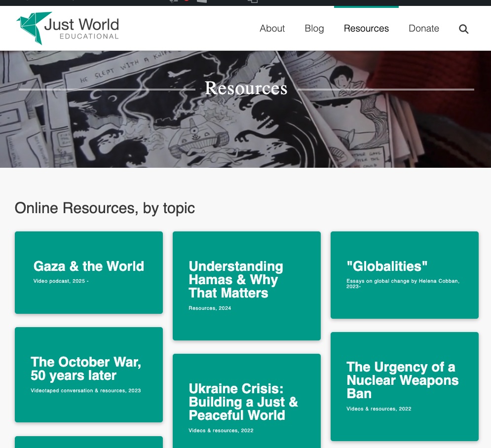This screenshot has width=491, height=448.
Task: Open The October War, 50 years later
Action: [86, 369]
